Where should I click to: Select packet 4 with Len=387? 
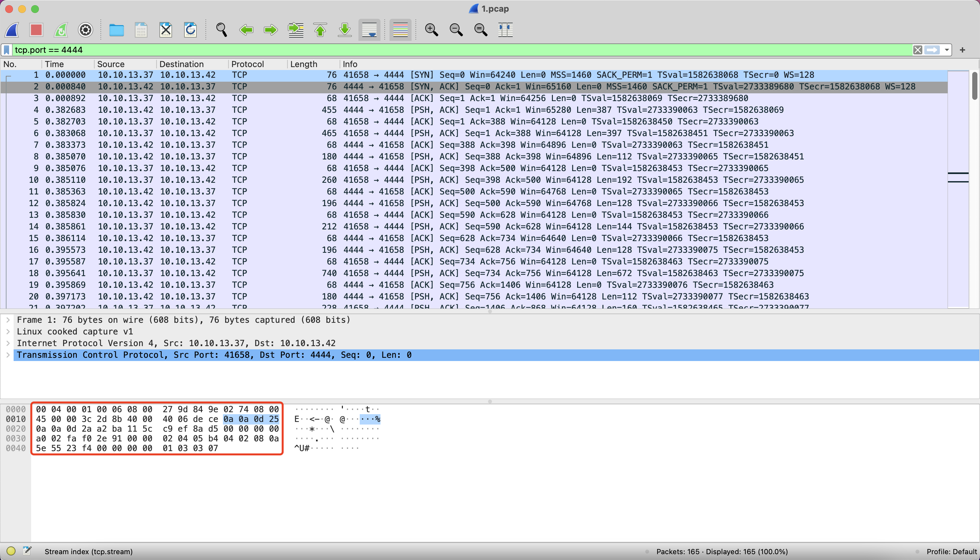[x=474, y=110]
